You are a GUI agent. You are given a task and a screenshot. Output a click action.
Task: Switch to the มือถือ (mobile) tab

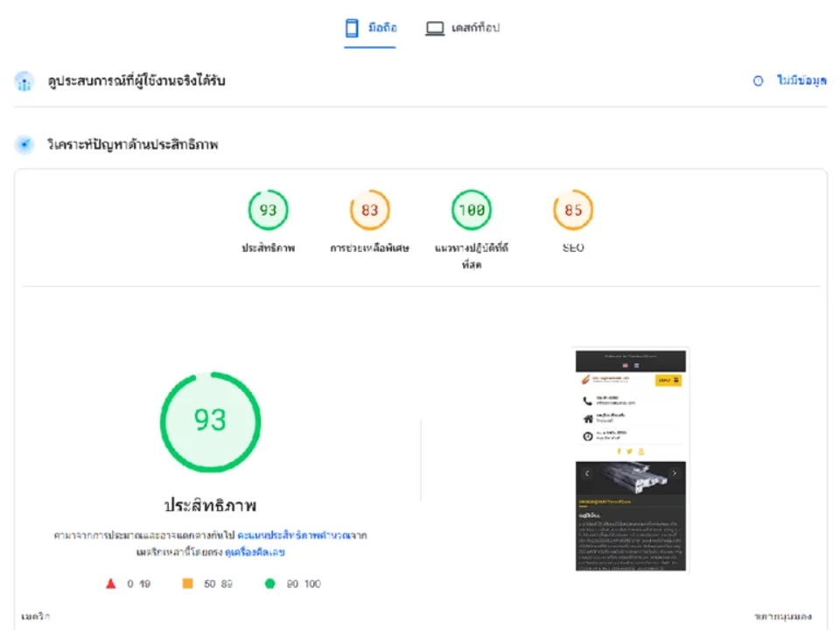tap(370, 28)
